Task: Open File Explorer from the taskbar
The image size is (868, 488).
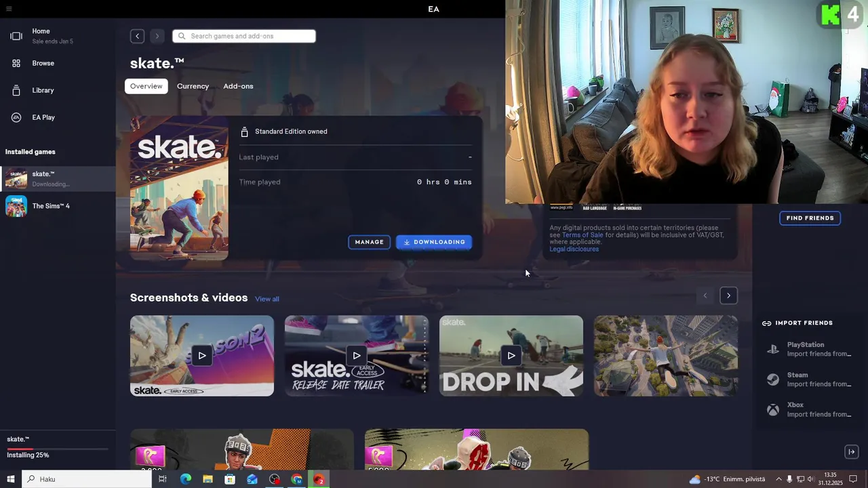Action: 208,479
